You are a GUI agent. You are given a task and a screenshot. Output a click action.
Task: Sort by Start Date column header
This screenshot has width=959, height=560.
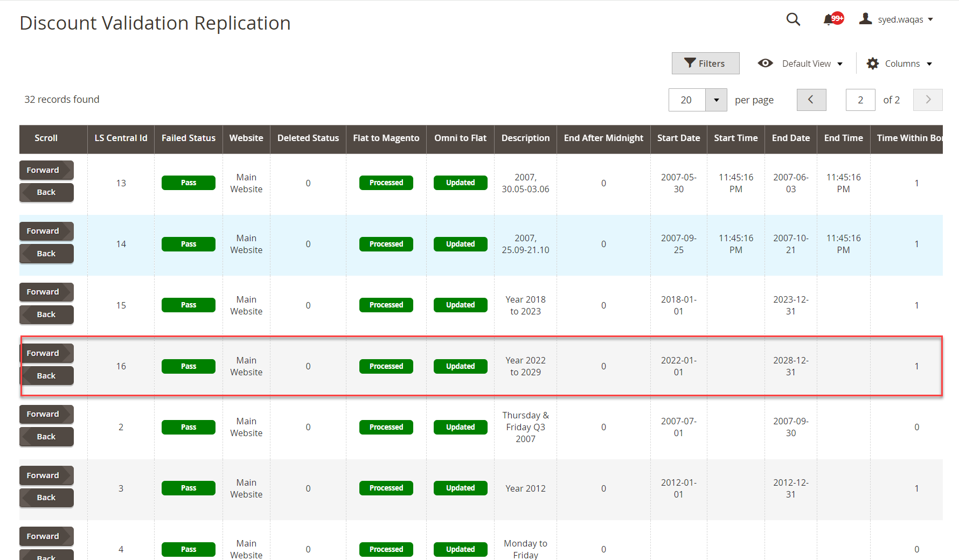pos(678,138)
